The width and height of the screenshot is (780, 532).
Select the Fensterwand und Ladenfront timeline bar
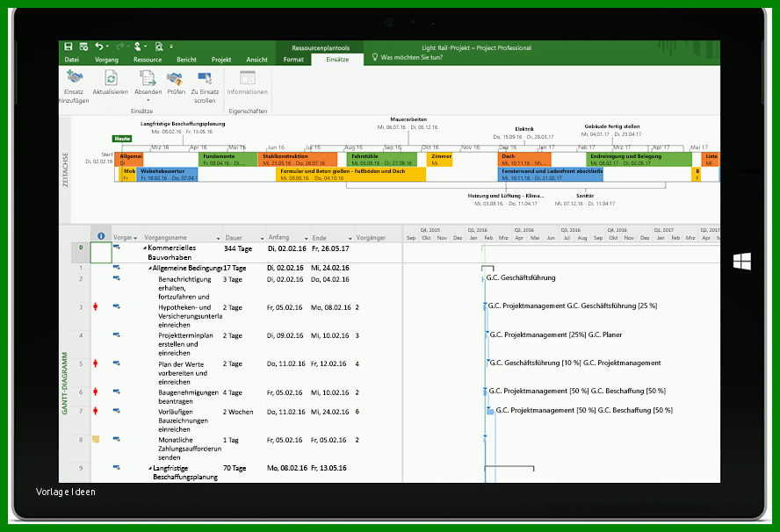tap(550, 175)
